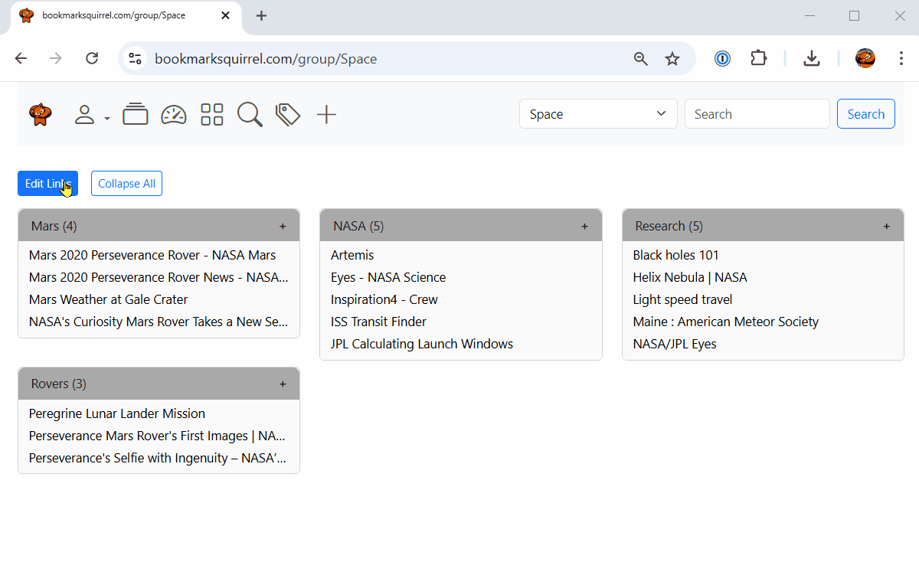
Task: Click the Edit Links button
Action: click(47, 184)
